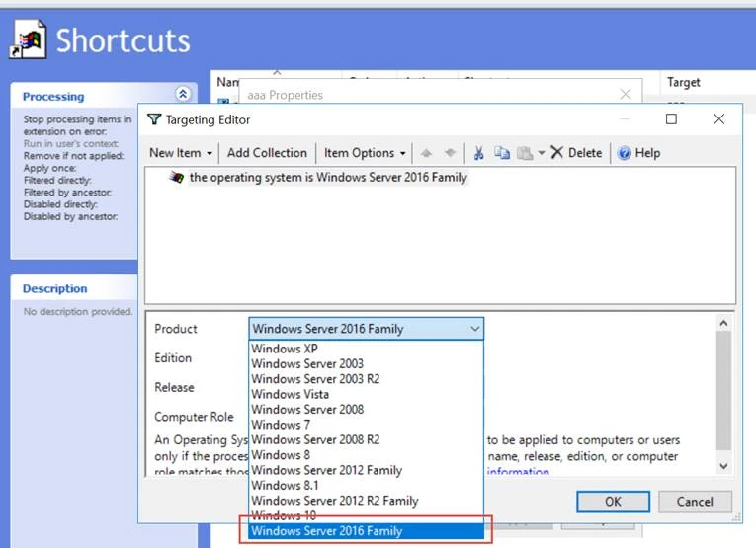
Task: Delete the selected targeting item
Action: 576,153
